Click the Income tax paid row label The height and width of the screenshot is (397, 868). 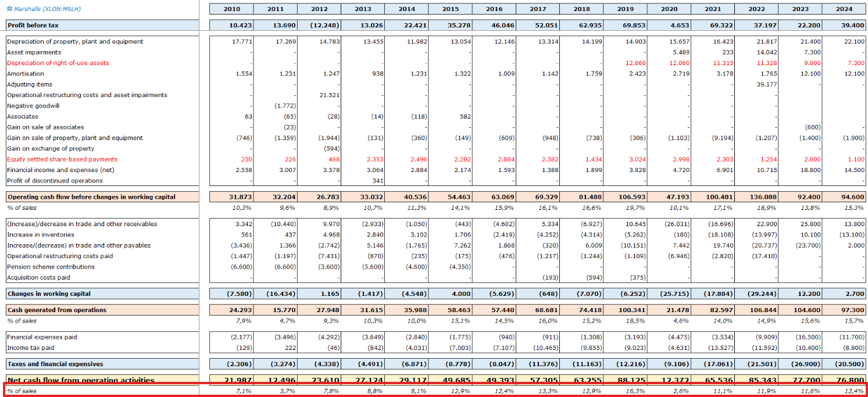(x=30, y=348)
